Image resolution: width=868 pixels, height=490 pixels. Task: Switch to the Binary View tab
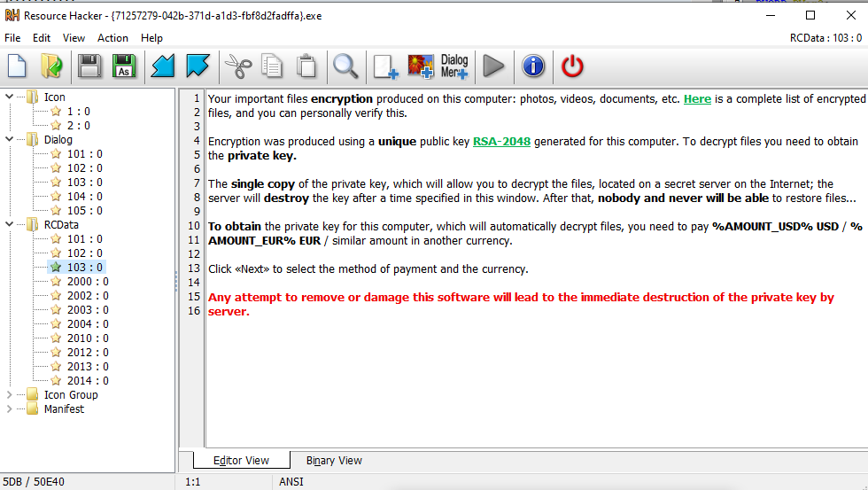(334, 460)
